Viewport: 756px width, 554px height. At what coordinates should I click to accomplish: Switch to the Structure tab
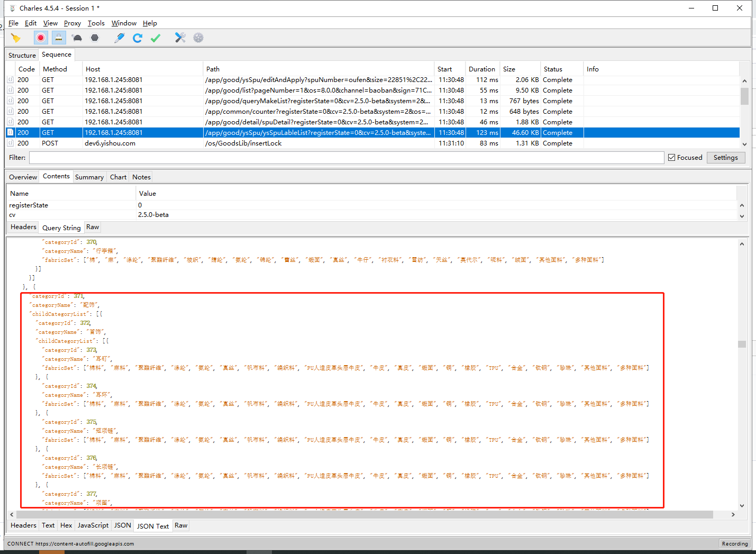[x=22, y=55]
